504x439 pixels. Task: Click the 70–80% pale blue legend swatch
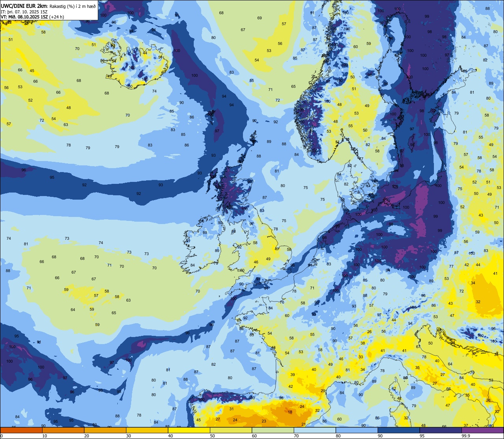point(315,430)
